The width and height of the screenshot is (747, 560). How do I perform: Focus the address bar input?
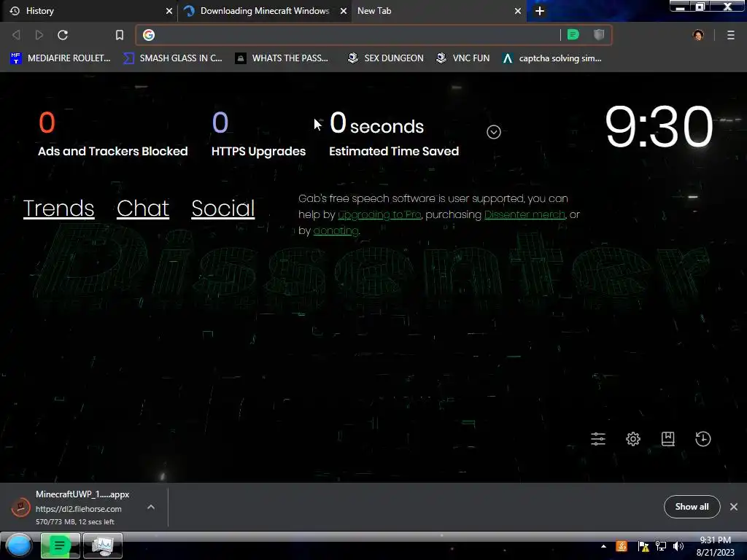click(357, 35)
